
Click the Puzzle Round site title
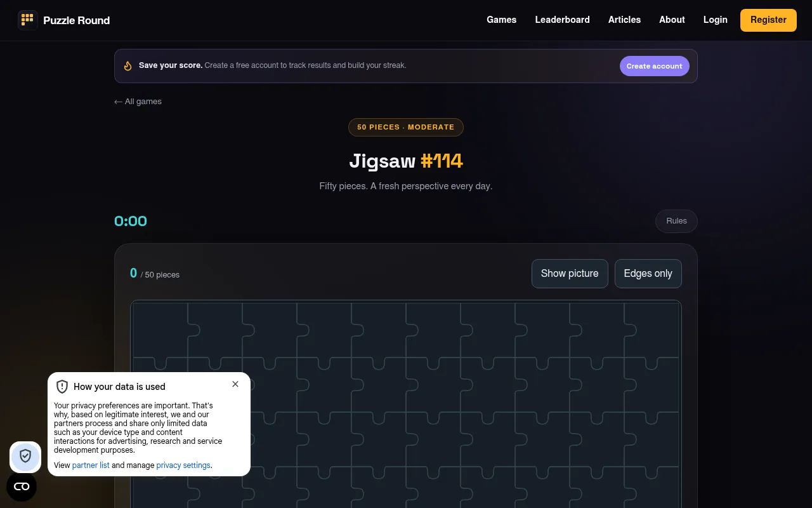(77, 20)
